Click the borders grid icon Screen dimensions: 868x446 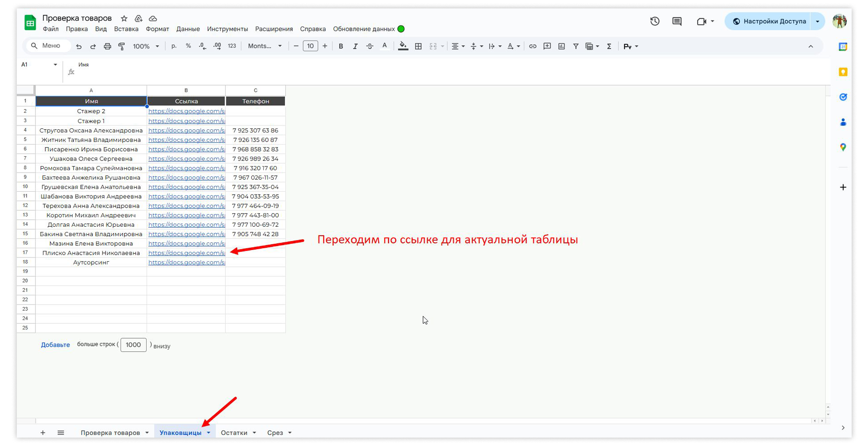(x=418, y=46)
